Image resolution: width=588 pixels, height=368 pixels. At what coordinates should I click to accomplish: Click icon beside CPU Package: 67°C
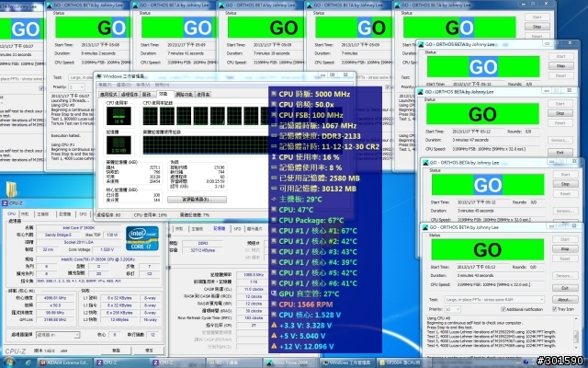[x=274, y=220]
